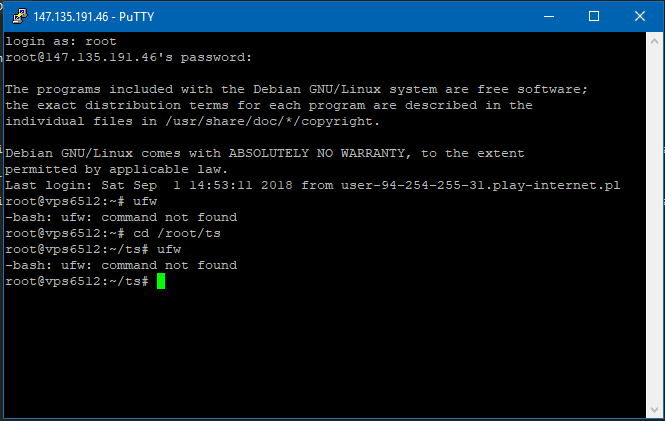665x421 pixels.
Task: Maximize the PuTTY window
Action: click(x=594, y=16)
